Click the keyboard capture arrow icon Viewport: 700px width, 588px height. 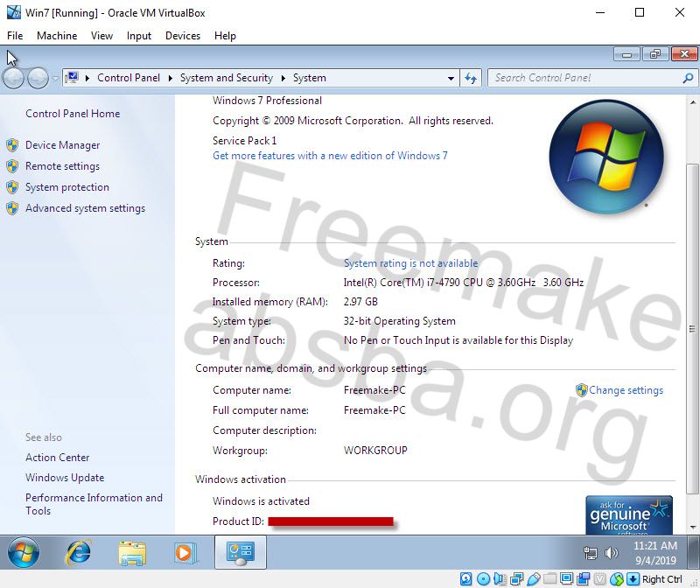tap(633, 579)
